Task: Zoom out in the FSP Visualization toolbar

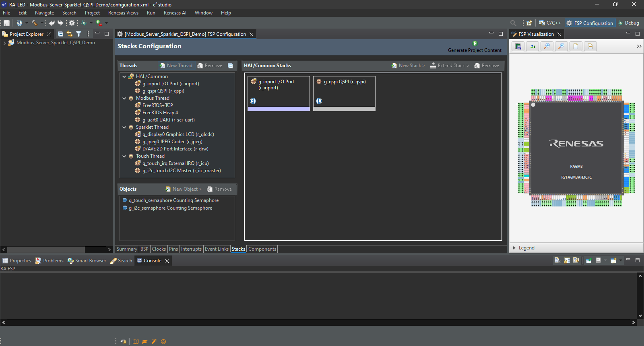Action: 547,46
